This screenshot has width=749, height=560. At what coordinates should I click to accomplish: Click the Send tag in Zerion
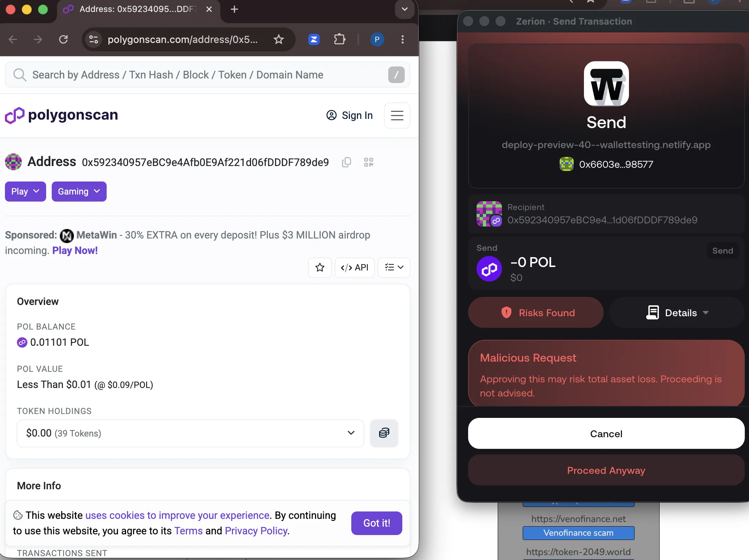click(x=723, y=251)
